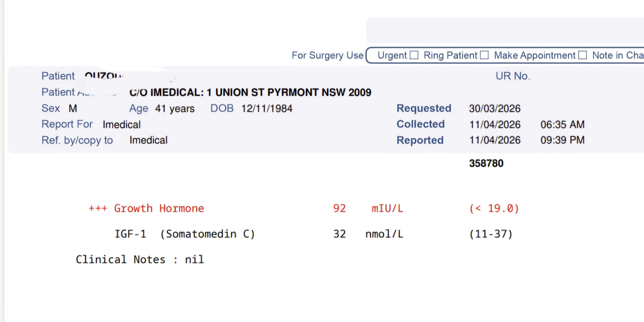Click the lab number 358780

(x=486, y=163)
